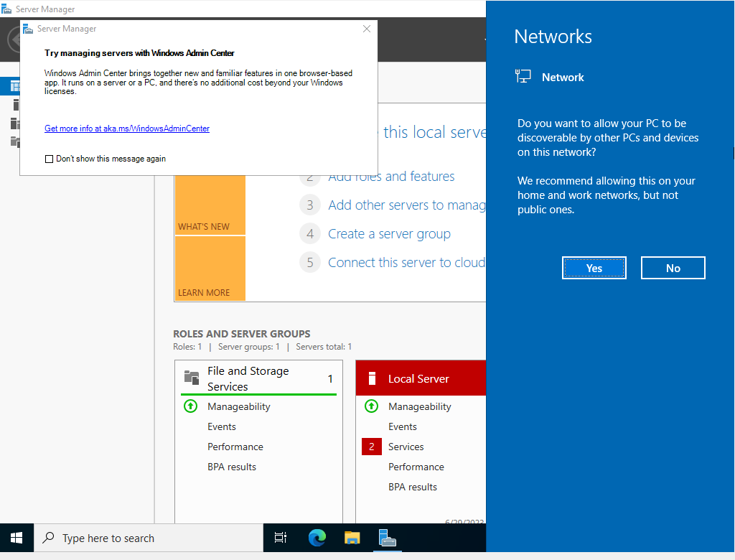The height and width of the screenshot is (560, 735).
Task: Click the File and Storage Services tile icon
Action: [192, 378]
